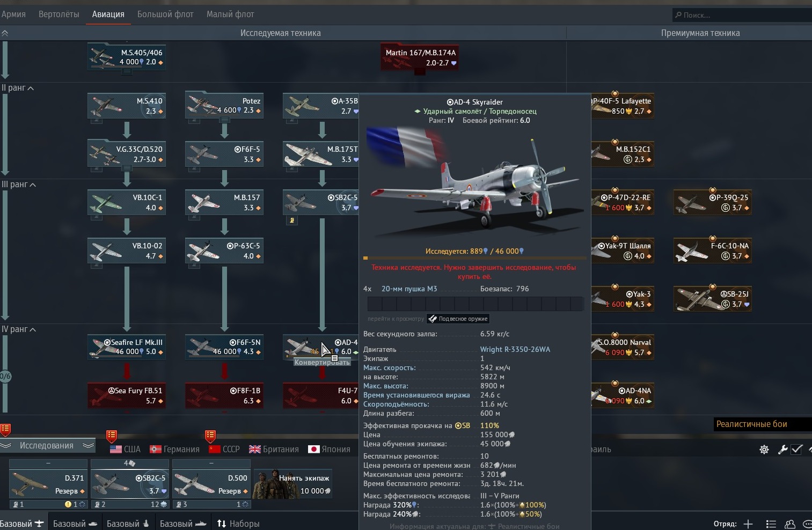Select the Базовый tank preset
The width and height of the screenshot is (812, 530).
(75, 524)
